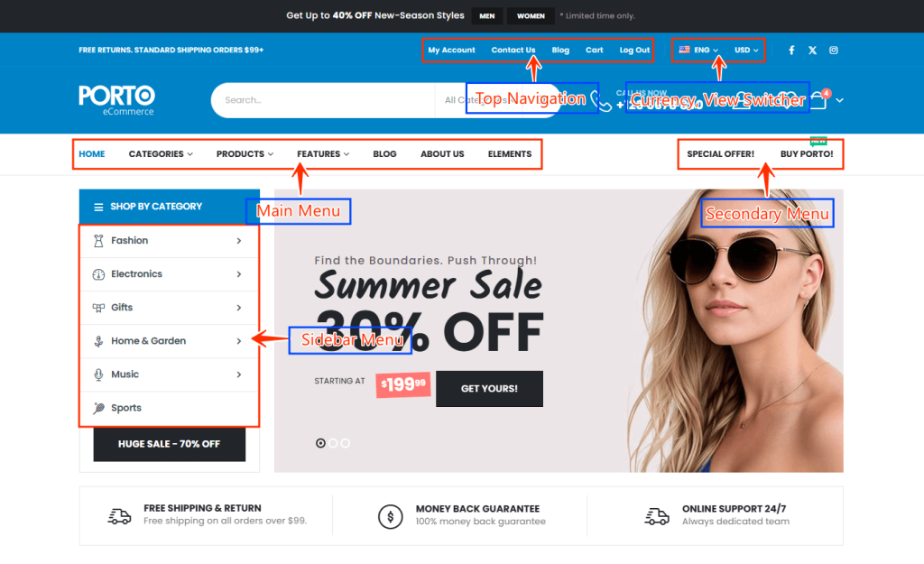Image resolution: width=924 pixels, height=564 pixels.
Task: Open the USD currency dropdown
Action: 746,51
